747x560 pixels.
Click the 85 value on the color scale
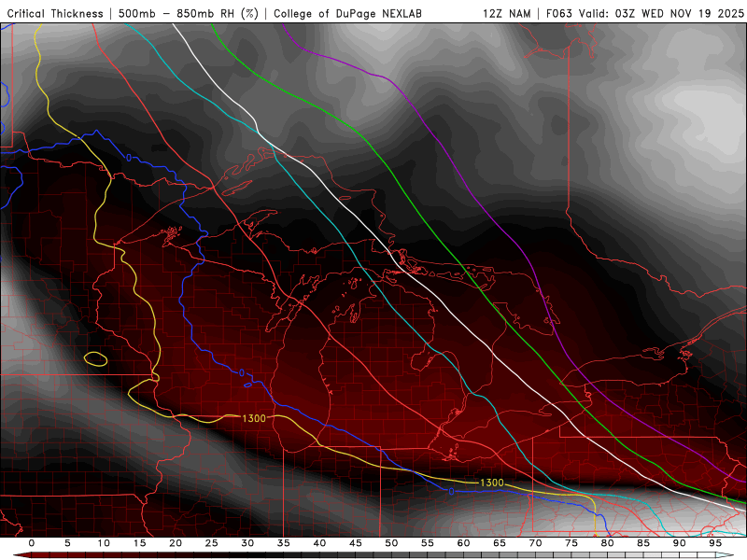coord(643,543)
